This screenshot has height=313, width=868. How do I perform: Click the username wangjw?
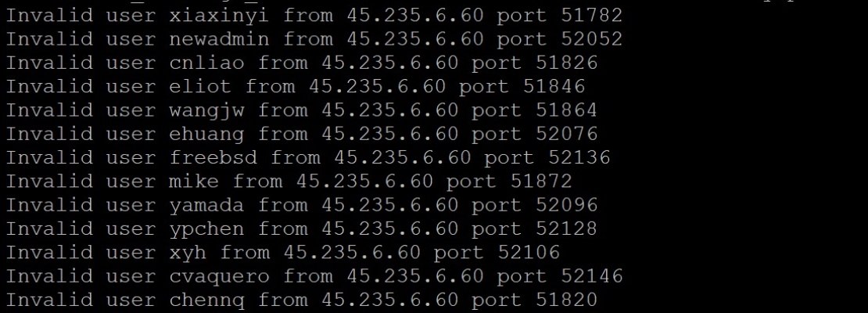[206, 112]
